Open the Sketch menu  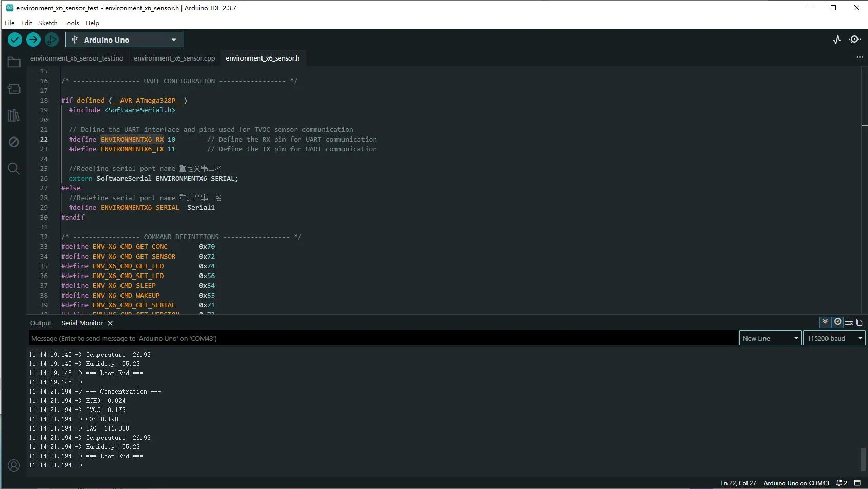click(x=48, y=23)
